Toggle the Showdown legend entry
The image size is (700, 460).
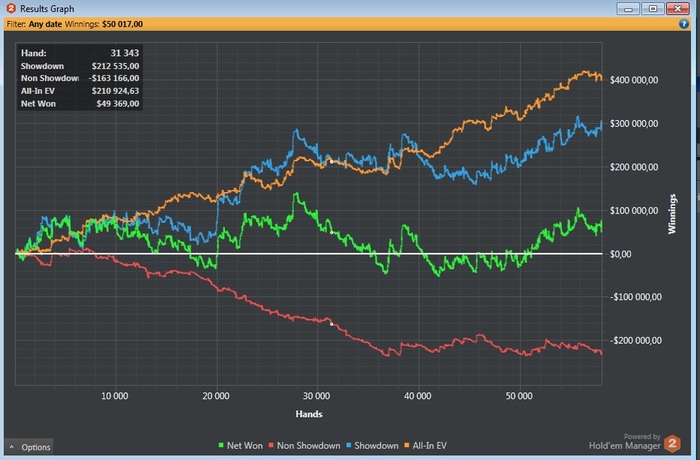pyautogui.click(x=372, y=445)
